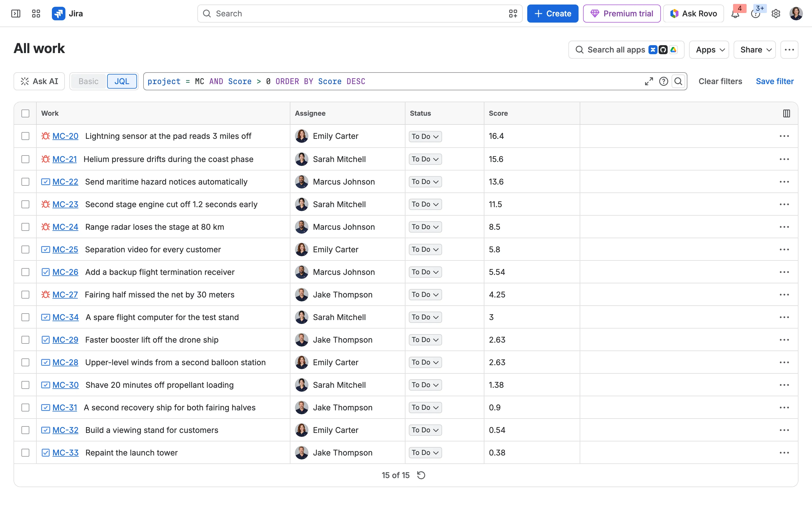Select the checkbox for MC-32
The image size is (812, 508).
(25, 430)
